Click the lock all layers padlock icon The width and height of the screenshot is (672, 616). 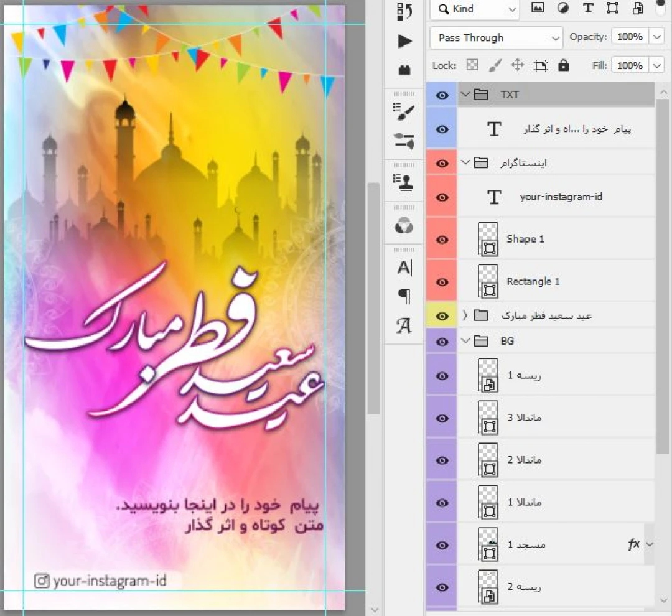564,65
